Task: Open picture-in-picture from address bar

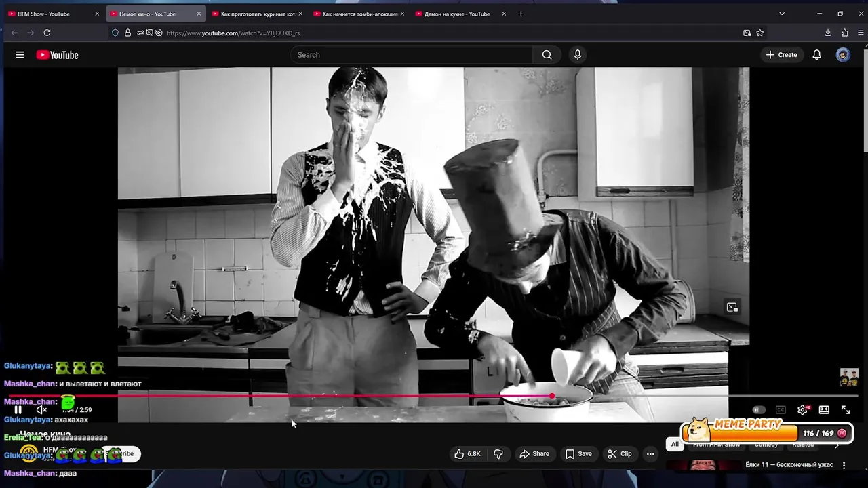Action: 747,33
